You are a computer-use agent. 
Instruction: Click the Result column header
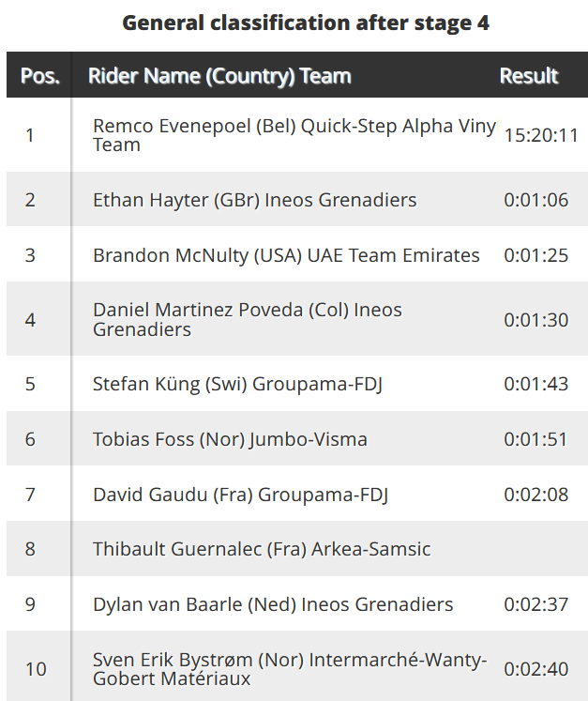tap(529, 76)
